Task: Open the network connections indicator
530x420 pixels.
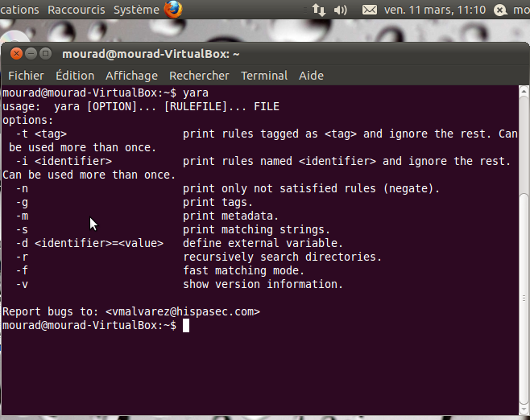Action: [x=318, y=10]
